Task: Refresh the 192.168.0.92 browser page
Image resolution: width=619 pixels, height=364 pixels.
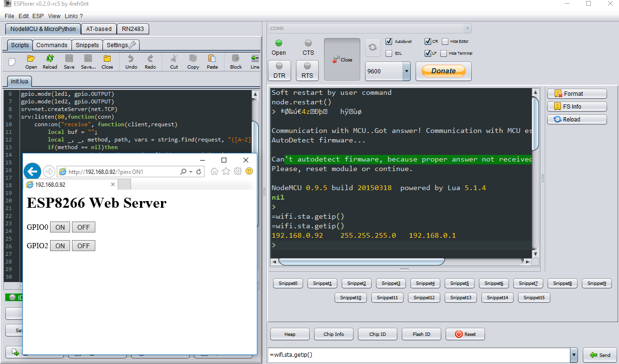Action: click(x=199, y=172)
